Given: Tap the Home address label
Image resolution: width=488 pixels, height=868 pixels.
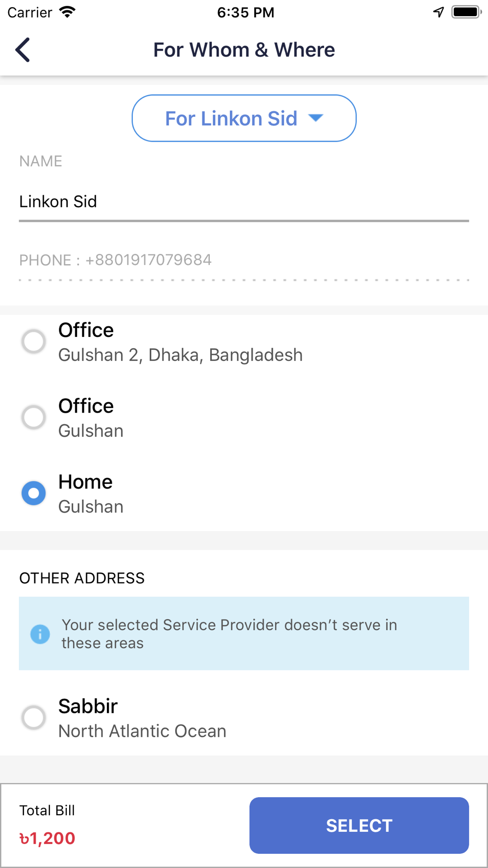Looking at the screenshot, I should (86, 482).
